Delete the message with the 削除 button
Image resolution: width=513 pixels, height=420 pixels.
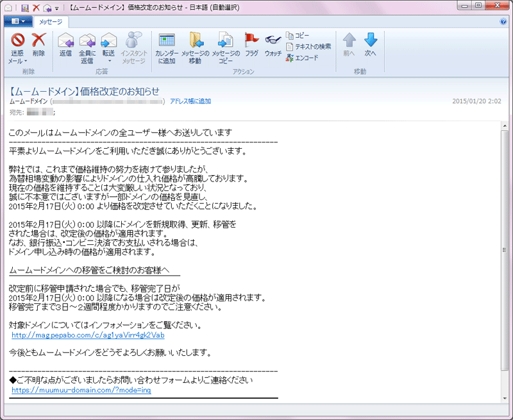(38, 44)
